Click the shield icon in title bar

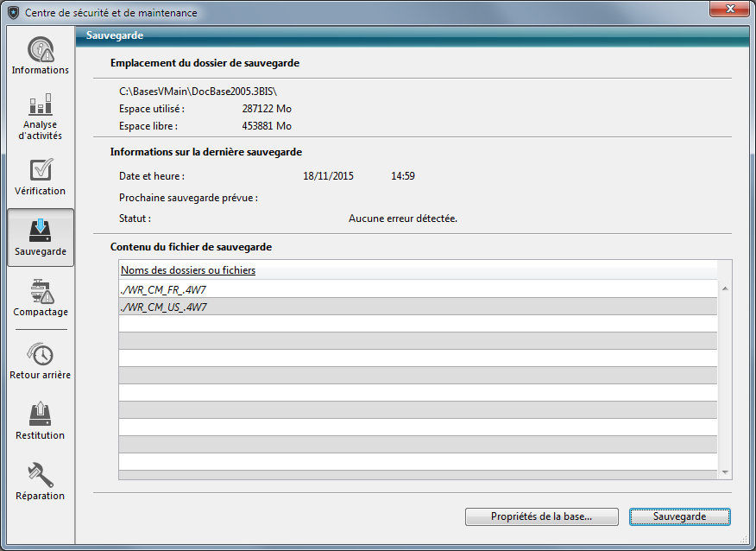coord(13,13)
